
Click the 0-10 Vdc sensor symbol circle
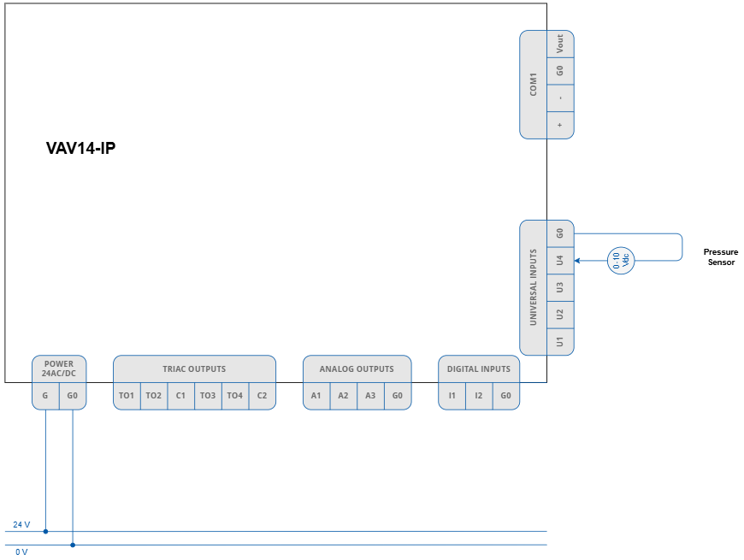(621, 260)
